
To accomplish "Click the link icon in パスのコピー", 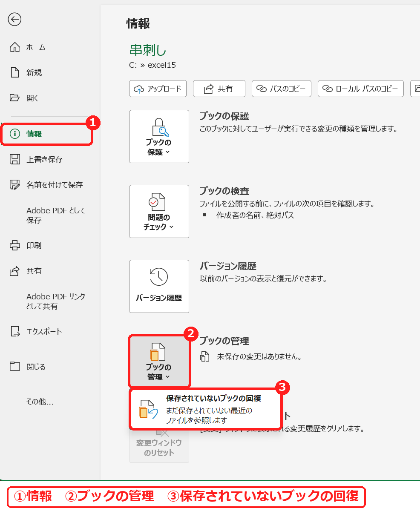I will pos(261,89).
